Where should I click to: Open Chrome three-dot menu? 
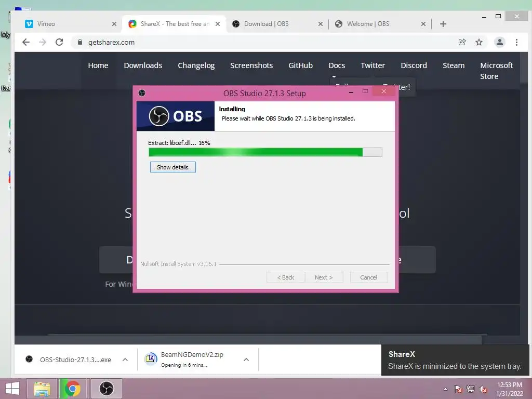[x=516, y=42]
